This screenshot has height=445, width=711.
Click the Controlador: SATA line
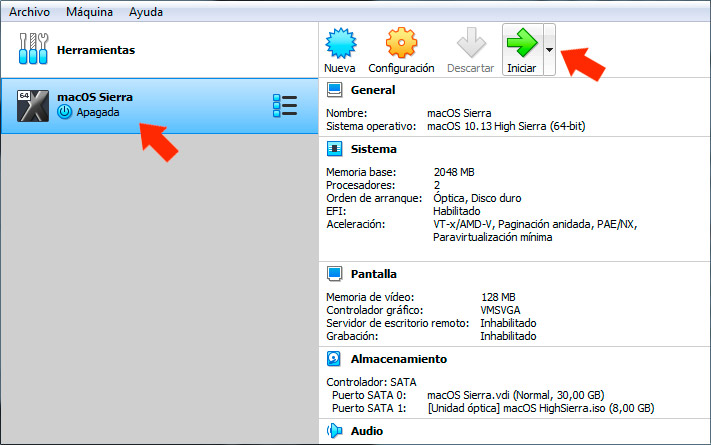(x=371, y=382)
